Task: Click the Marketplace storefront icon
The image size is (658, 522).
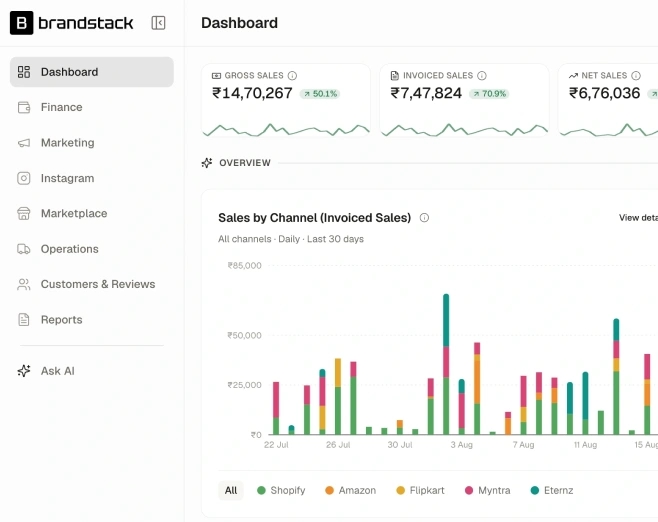Action: tap(24, 214)
